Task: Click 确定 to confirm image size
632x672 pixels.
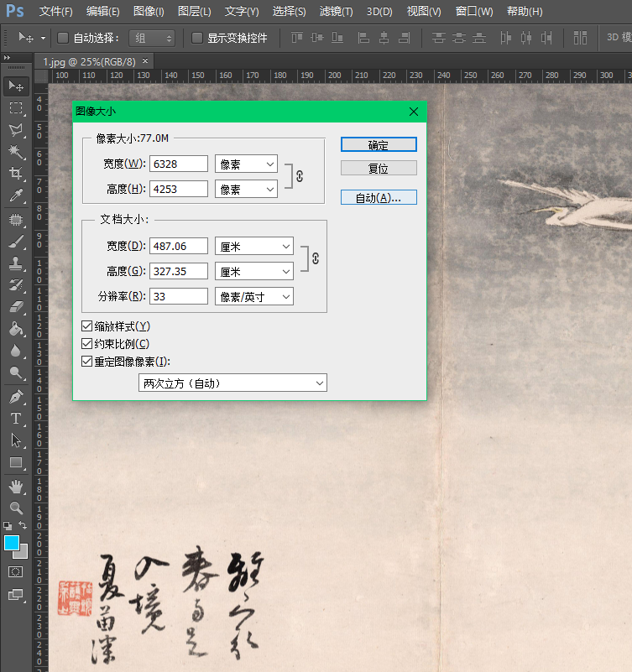Action: [379, 145]
